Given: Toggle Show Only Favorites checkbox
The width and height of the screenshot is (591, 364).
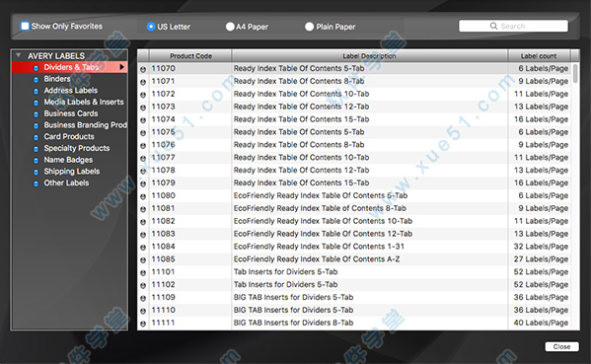Looking at the screenshot, I should click(x=25, y=26).
